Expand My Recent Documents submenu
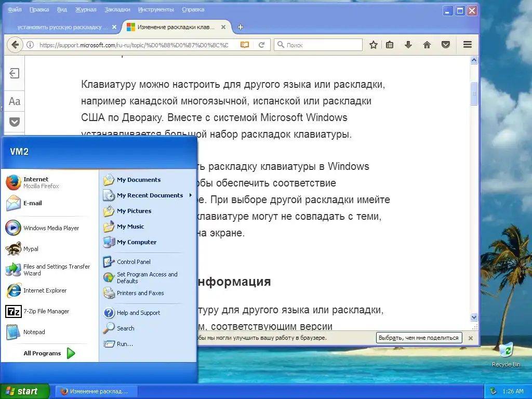 click(148, 195)
